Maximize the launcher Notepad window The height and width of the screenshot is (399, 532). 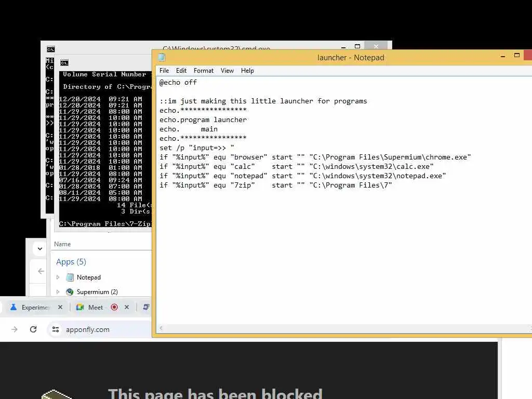click(x=517, y=55)
